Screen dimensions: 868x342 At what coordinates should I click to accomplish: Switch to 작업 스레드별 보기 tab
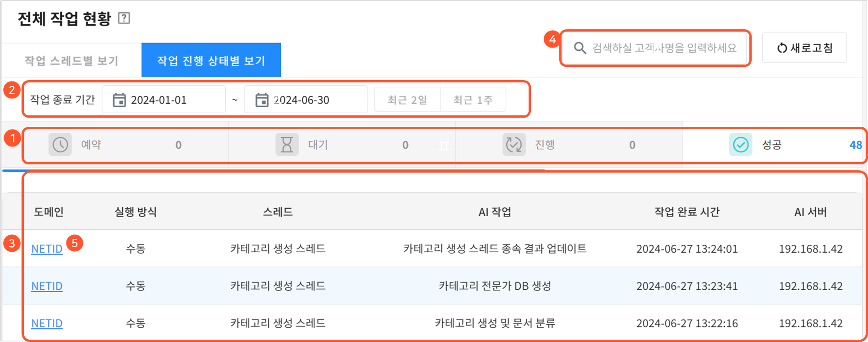pos(71,60)
